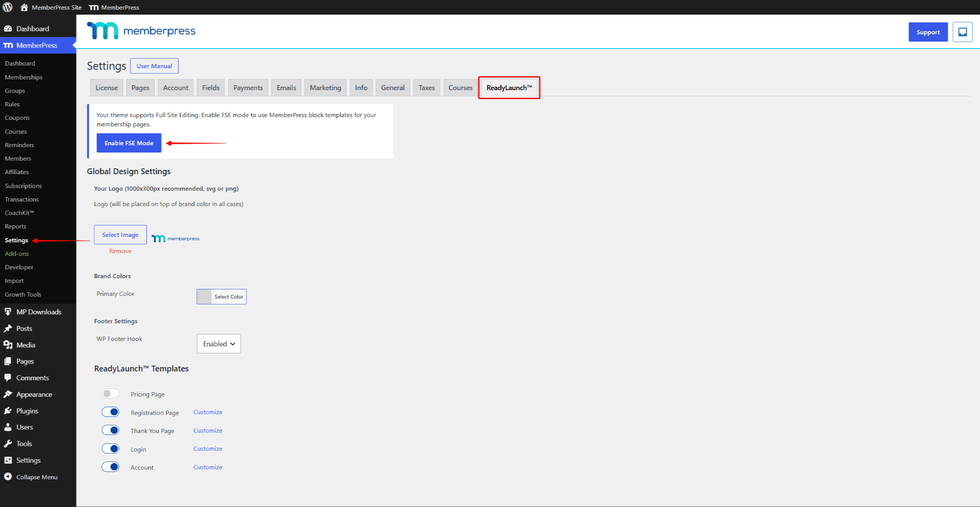The height and width of the screenshot is (507, 980).
Task: Click the Media library icon
Action: click(8, 345)
